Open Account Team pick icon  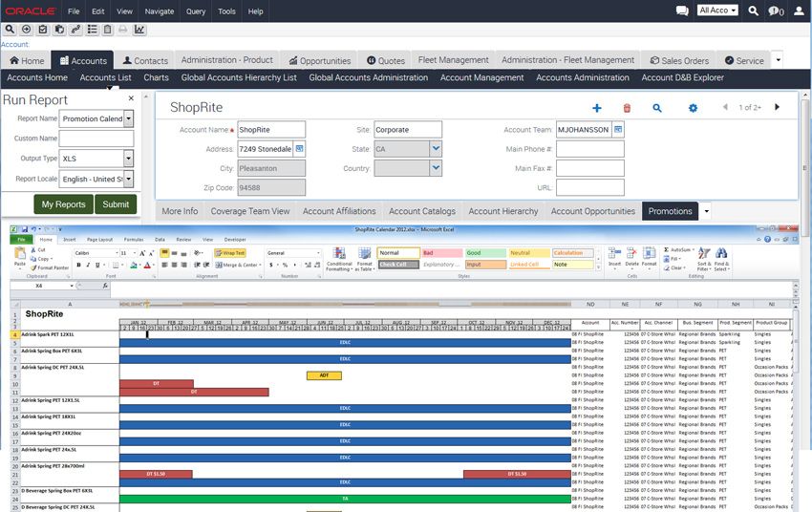(x=618, y=129)
